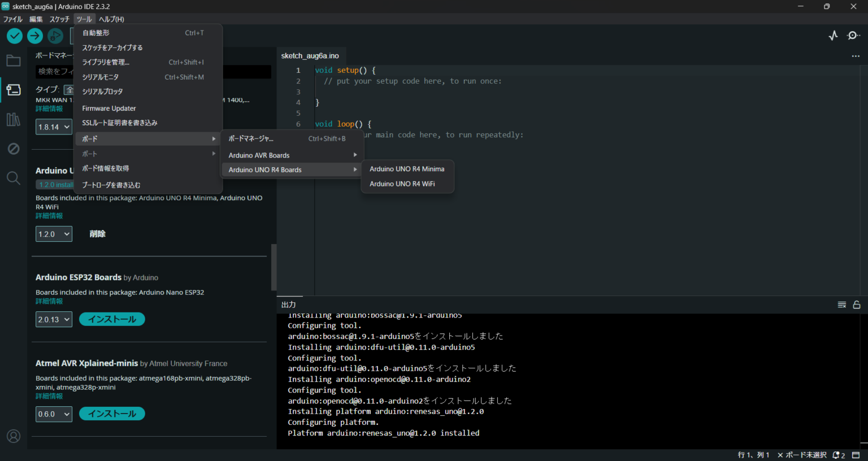This screenshot has width=868, height=461.
Task: Click the Verify checkmark button
Action: click(x=15, y=36)
